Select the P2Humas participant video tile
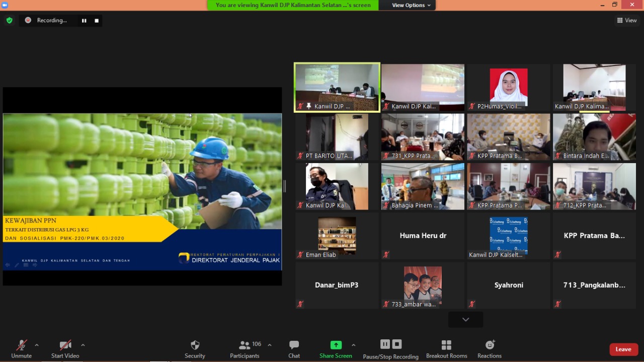Viewport: 644px width, 362px height. (x=509, y=87)
